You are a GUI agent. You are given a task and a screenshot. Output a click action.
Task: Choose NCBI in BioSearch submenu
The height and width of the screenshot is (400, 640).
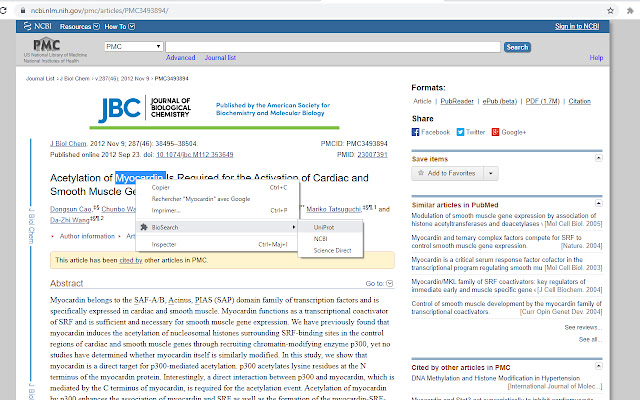[x=331, y=239]
